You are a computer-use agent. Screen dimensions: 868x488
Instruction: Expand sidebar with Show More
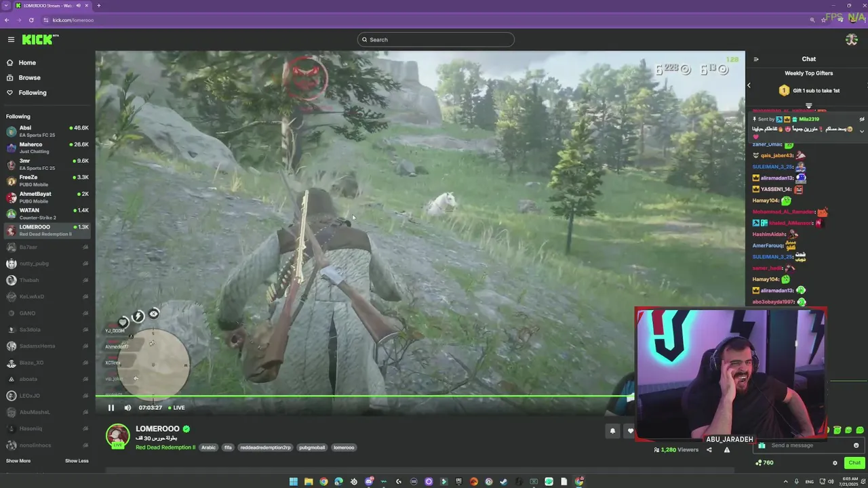coord(18,461)
